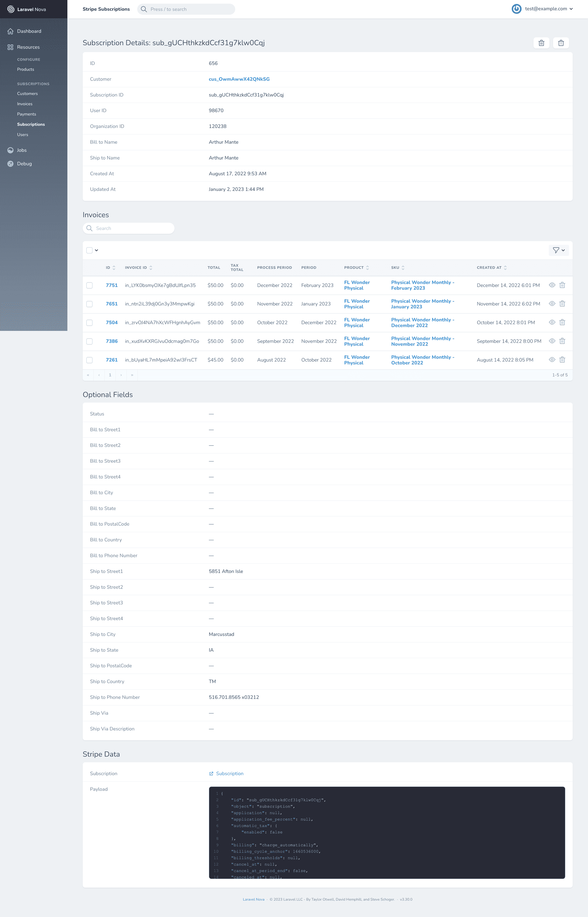Screen dimensions: 588x917
Task: Delete invoice 7261 using its trash icon
Action: pyautogui.click(x=562, y=359)
